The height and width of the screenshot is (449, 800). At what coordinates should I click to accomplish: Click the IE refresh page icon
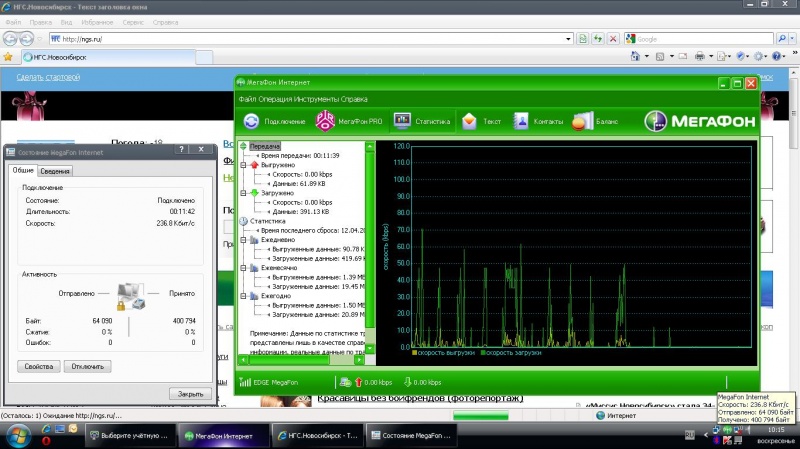pos(598,39)
